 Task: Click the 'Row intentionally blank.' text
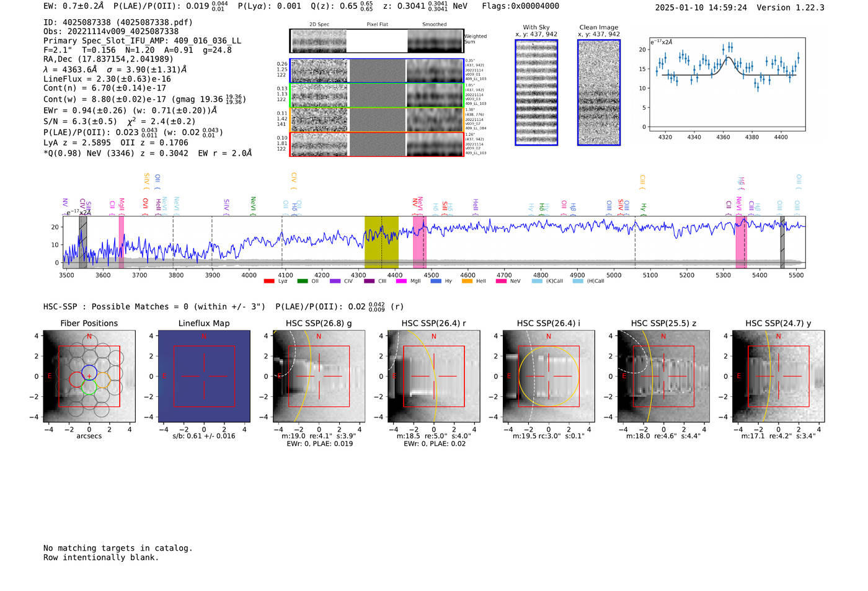click(101, 558)
